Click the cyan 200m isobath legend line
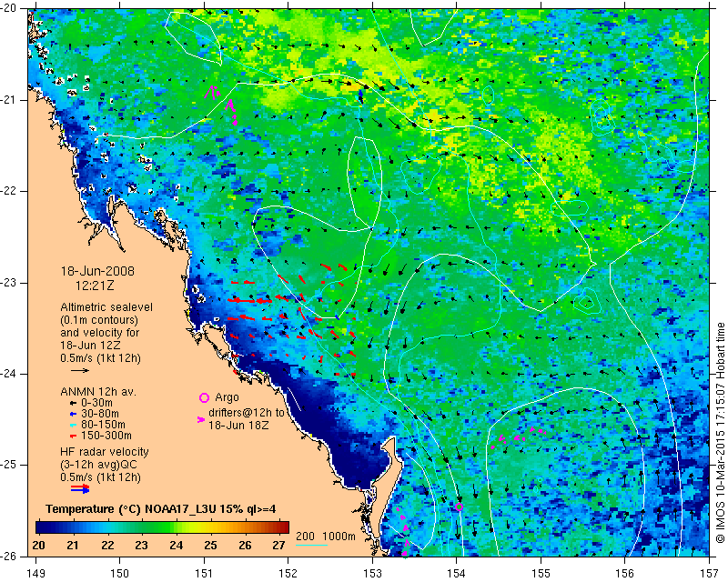The width and height of the screenshot is (728, 582). (x=311, y=545)
